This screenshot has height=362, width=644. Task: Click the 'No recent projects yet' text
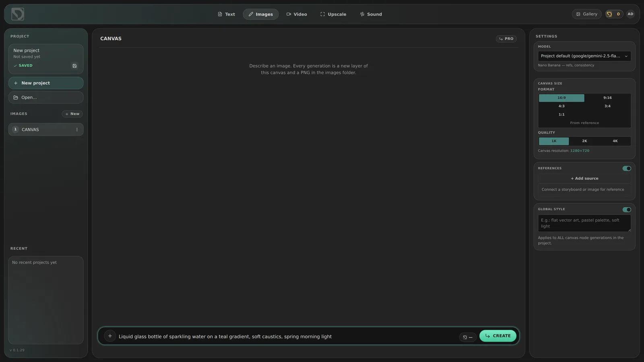(x=34, y=263)
